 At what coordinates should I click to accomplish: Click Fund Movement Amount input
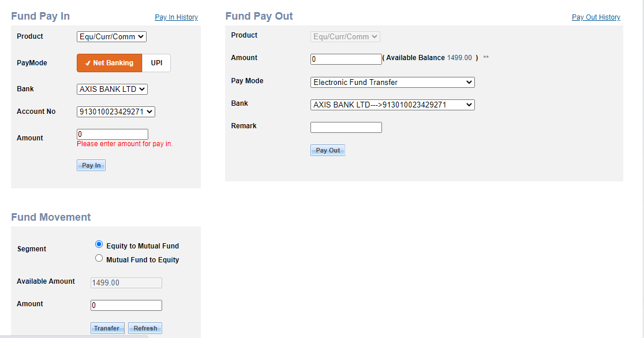click(x=126, y=306)
